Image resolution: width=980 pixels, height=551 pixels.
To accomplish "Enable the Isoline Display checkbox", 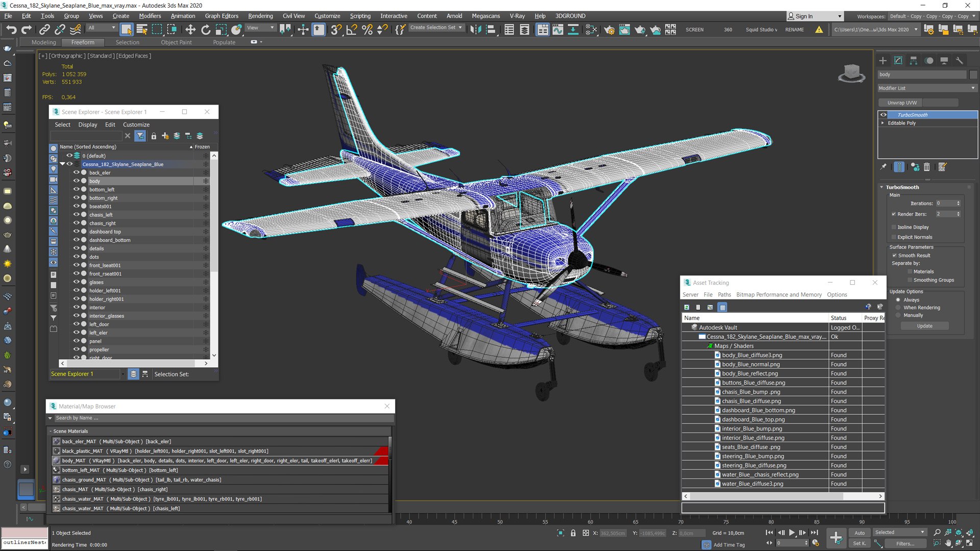I will 894,227.
